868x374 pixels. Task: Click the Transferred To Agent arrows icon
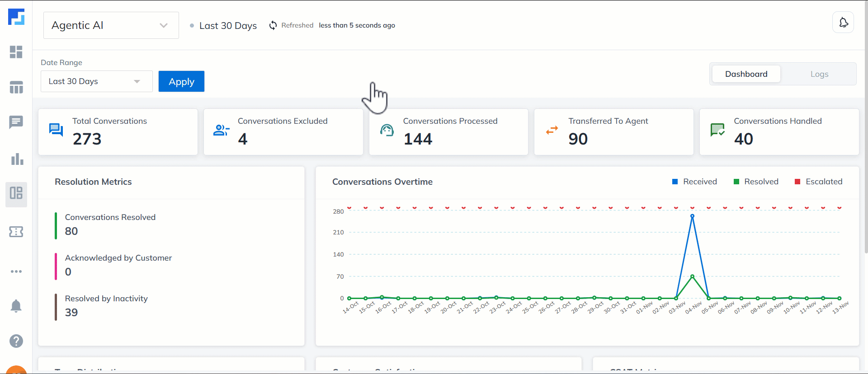click(x=552, y=130)
